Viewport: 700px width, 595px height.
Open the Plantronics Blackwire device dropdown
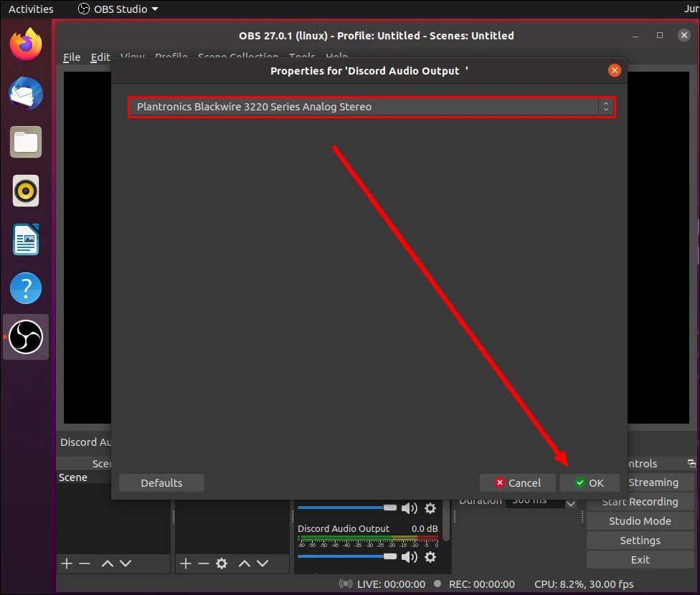tap(372, 107)
